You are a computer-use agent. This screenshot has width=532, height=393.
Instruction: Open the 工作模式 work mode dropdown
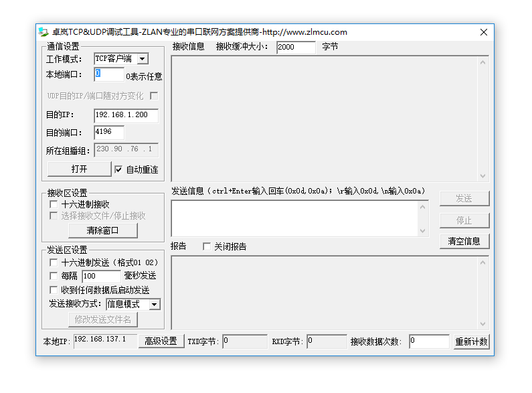pyautogui.click(x=142, y=59)
